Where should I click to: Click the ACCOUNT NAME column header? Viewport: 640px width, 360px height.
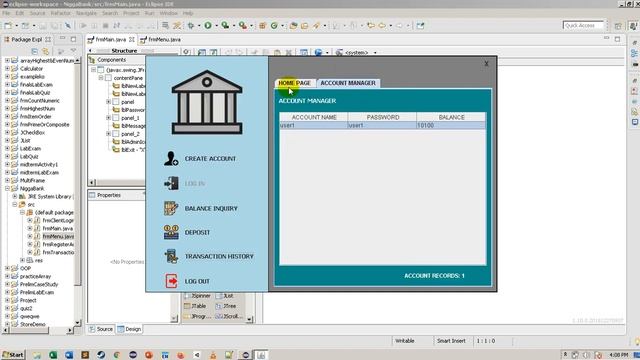tap(314, 117)
